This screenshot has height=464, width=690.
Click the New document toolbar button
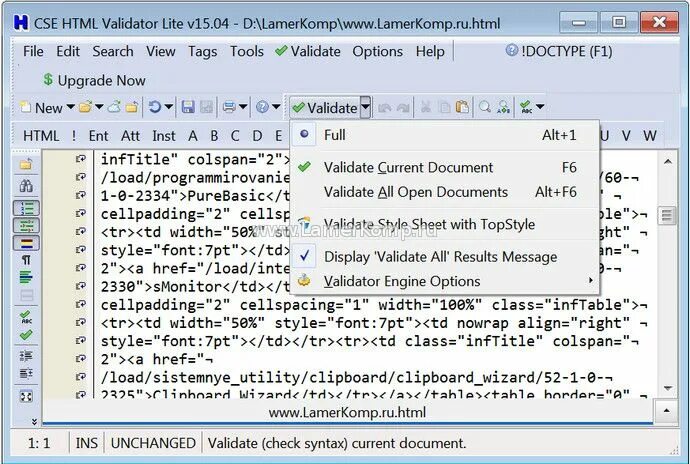click(x=41, y=107)
